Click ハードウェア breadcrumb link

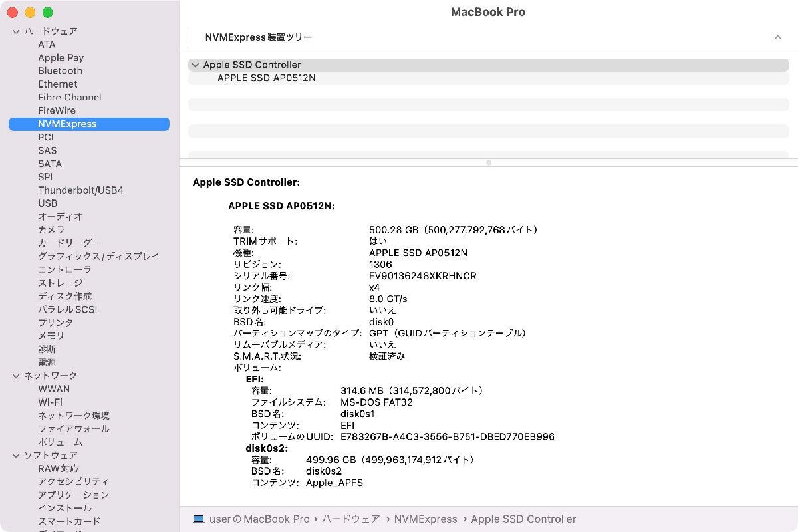tap(350, 519)
